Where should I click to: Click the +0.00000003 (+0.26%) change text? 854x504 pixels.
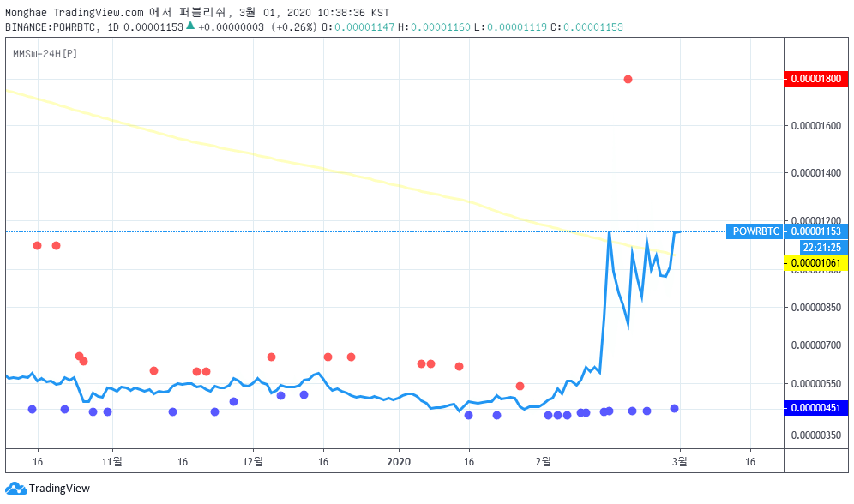pyautogui.click(x=257, y=27)
